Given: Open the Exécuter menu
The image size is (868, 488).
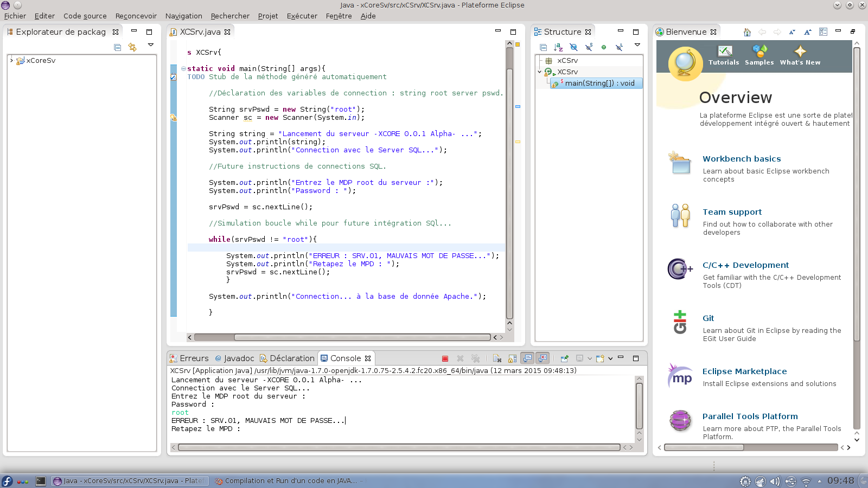Looking at the screenshot, I should tap(302, 16).
